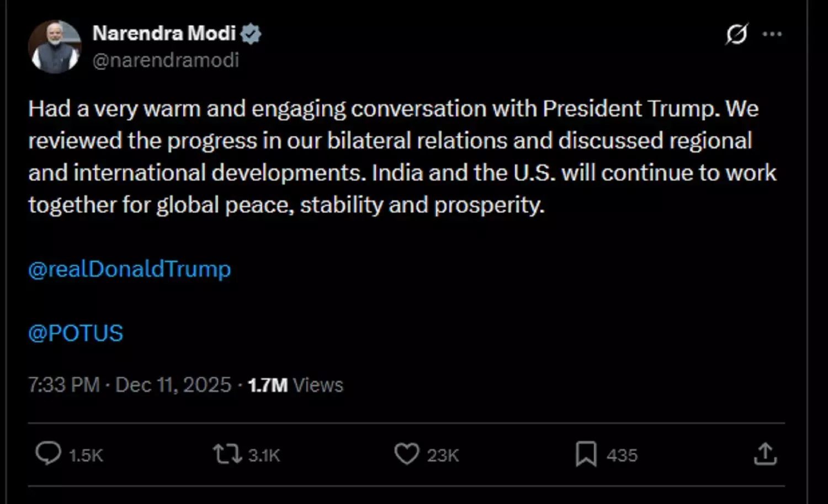Viewport: 828px width, 504px height.
Task: Click the 1.5K replies count
Action: pyautogui.click(x=86, y=455)
